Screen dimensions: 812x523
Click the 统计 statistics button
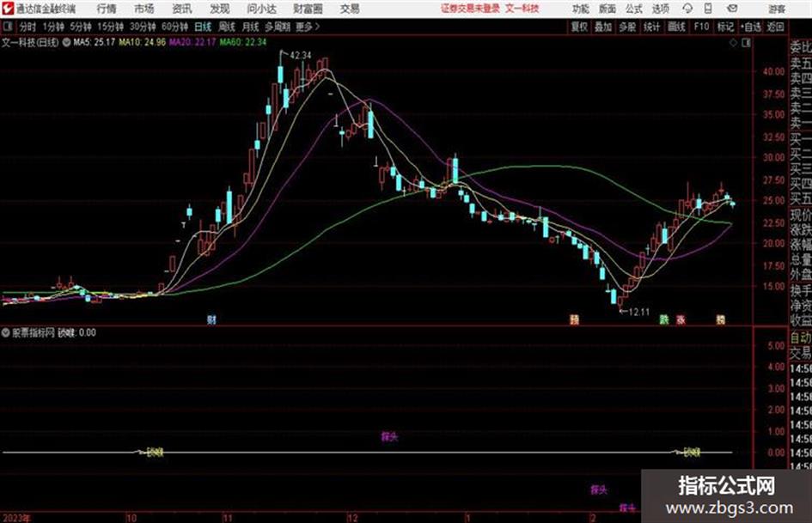pos(652,27)
